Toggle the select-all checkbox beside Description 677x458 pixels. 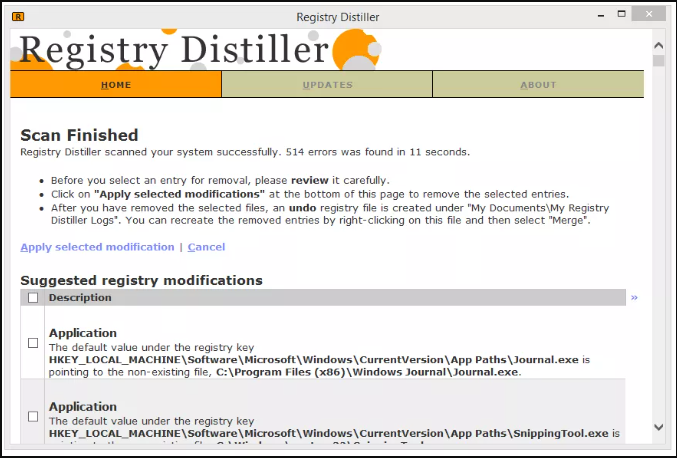[x=33, y=298]
